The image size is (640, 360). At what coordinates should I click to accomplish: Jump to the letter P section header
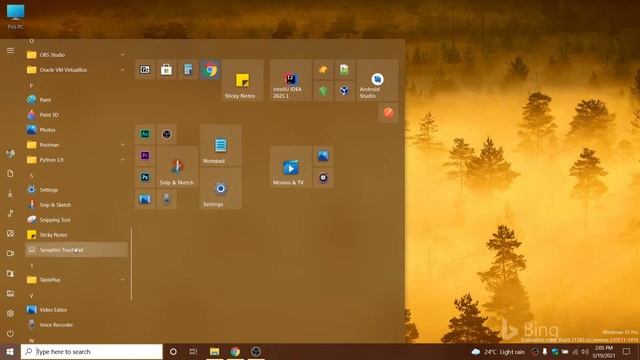coord(31,85)
